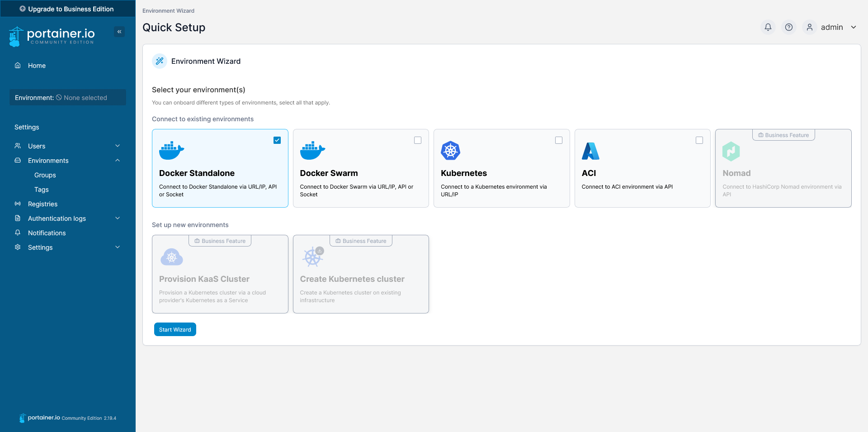Click the Azure ACI logo icon
The image size is (868, 432).
click(590, 151)
